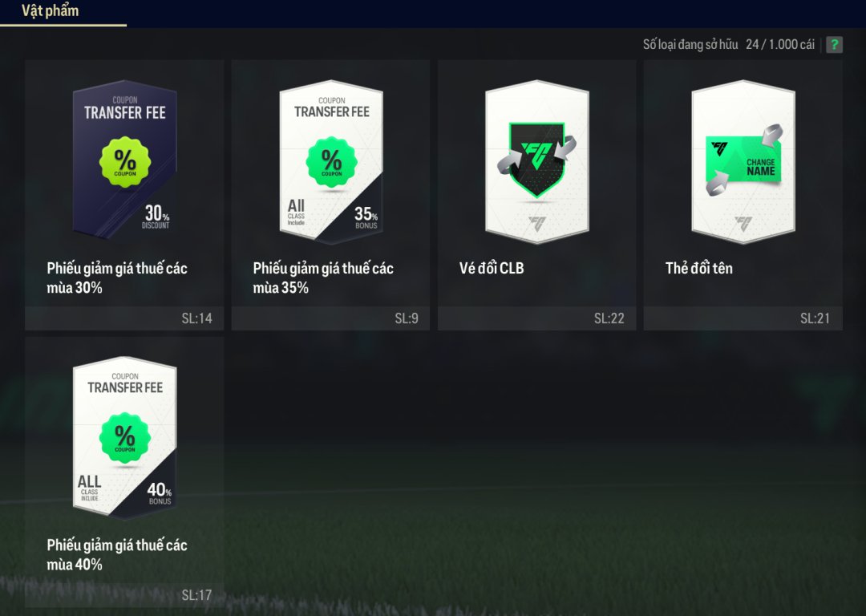Image resolution: width=866 pixels, height=616 pixels.
Task: Switch to the Vật phẩm tab
Action: pos(51,10)
